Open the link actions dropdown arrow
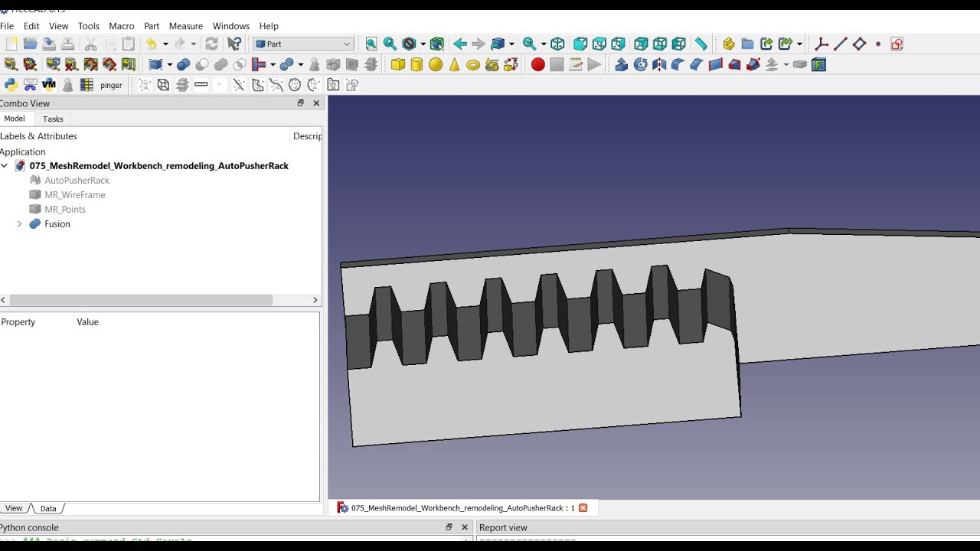The height and width of the screenshot is (551, 980). point(799,44)
